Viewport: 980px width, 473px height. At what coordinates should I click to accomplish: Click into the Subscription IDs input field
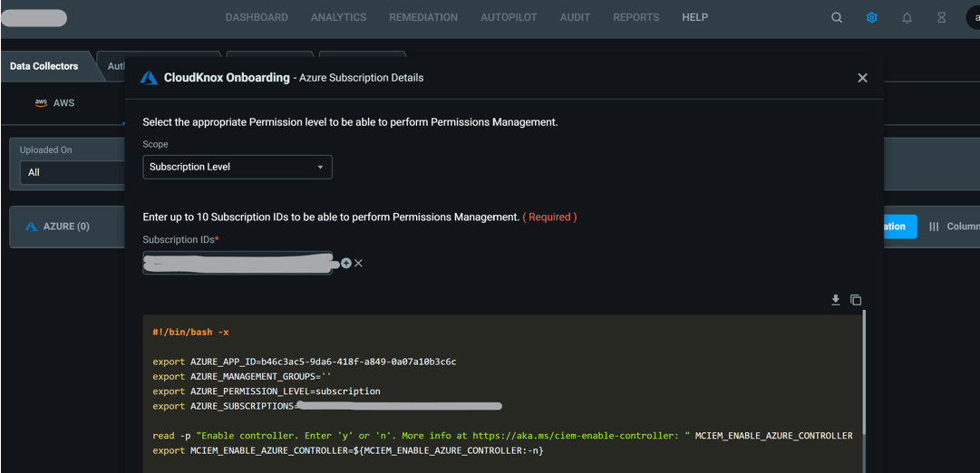(238, 263)
